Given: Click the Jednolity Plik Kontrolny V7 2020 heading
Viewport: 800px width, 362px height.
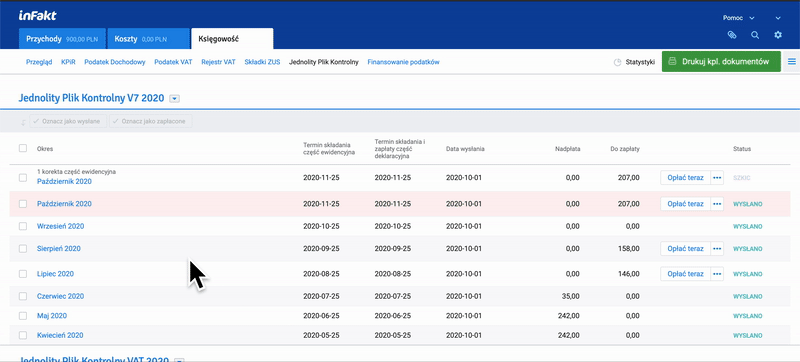Looking at the screenshot, I should pyautogui.click(x=91, y=98).
